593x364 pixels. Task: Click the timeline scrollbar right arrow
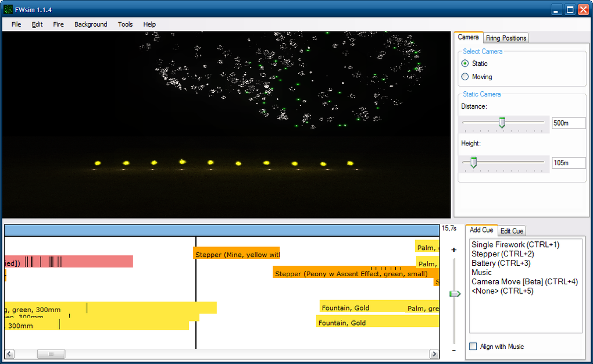click(434, 354)
